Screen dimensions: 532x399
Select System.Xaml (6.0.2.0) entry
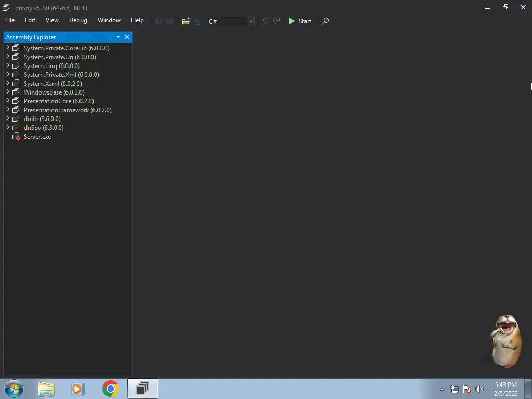click(x=52, y=84)
